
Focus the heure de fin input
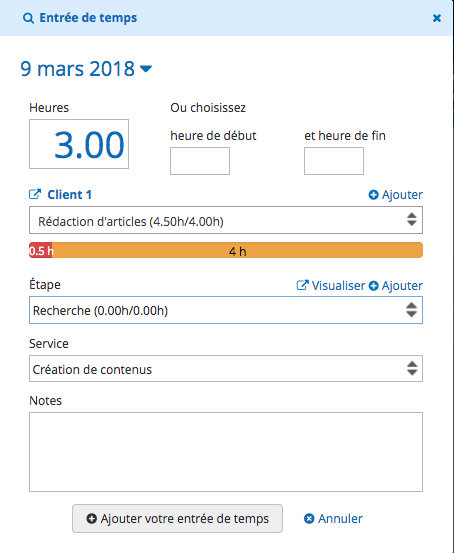pos(334,161)
